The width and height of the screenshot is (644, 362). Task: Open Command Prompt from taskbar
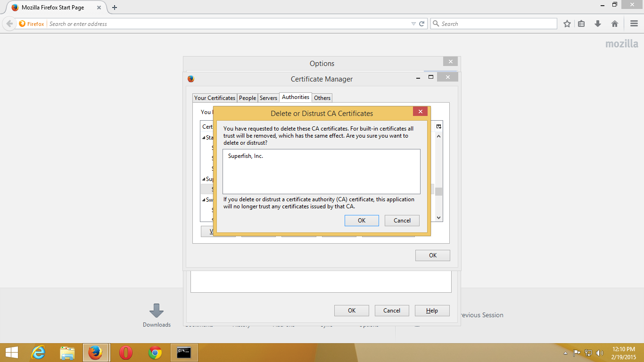(x=184, y=353)
